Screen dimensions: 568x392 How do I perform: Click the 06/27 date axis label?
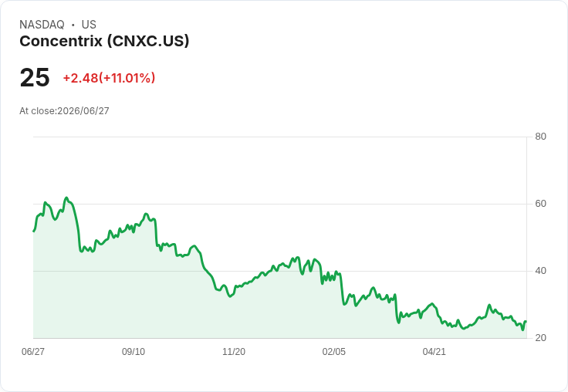point(33,351)
